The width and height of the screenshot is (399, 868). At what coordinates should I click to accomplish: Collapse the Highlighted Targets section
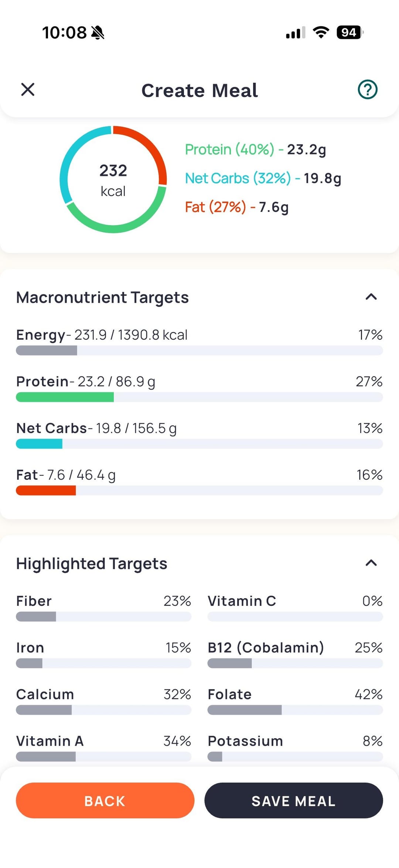pyautogui.click(x=371, y=563)
